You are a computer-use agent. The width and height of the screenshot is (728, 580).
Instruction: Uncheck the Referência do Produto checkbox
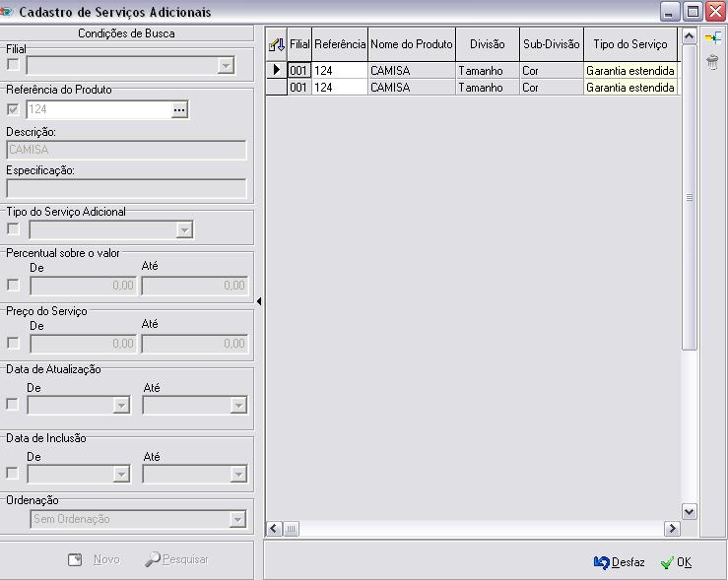click(13, 109)
